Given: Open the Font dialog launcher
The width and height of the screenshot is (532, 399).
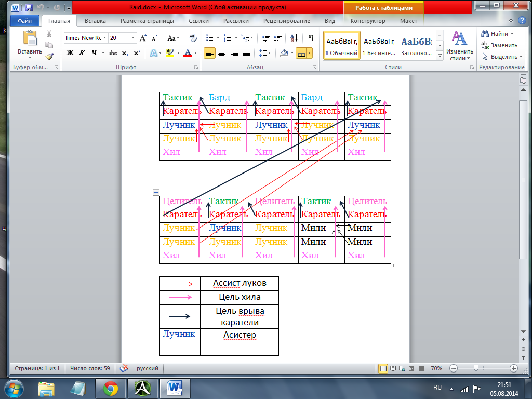Looking at the screenshot, I should click(196, 68).
